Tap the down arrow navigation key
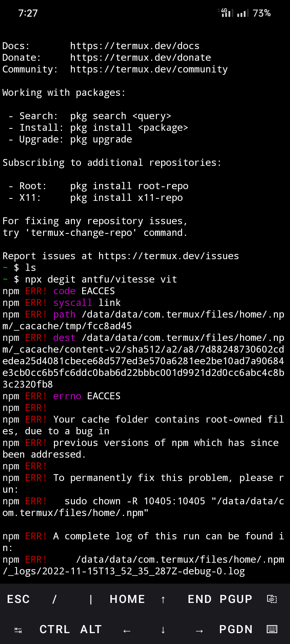Screen dimensions: 290x644 pyautogui.click(x=163, y=629)
